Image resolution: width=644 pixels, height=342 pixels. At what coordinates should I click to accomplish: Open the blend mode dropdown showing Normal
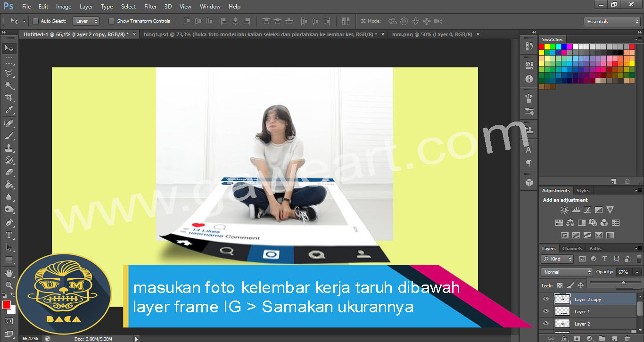[x=566, y=272]
